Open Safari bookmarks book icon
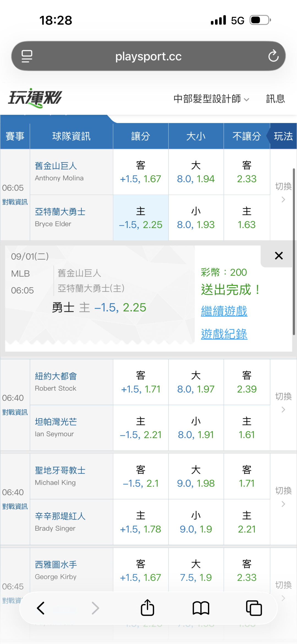The image size is (297, 644). pos(201,608)
